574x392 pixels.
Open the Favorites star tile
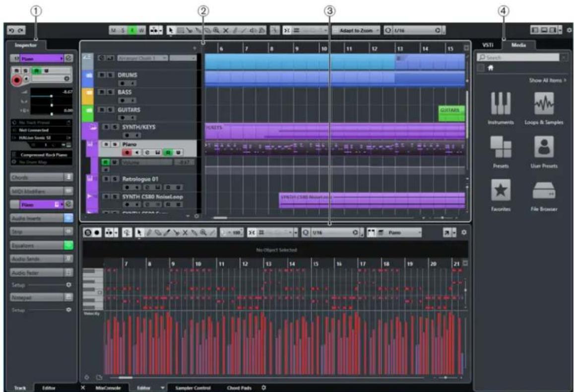click(x=501, y=195)
